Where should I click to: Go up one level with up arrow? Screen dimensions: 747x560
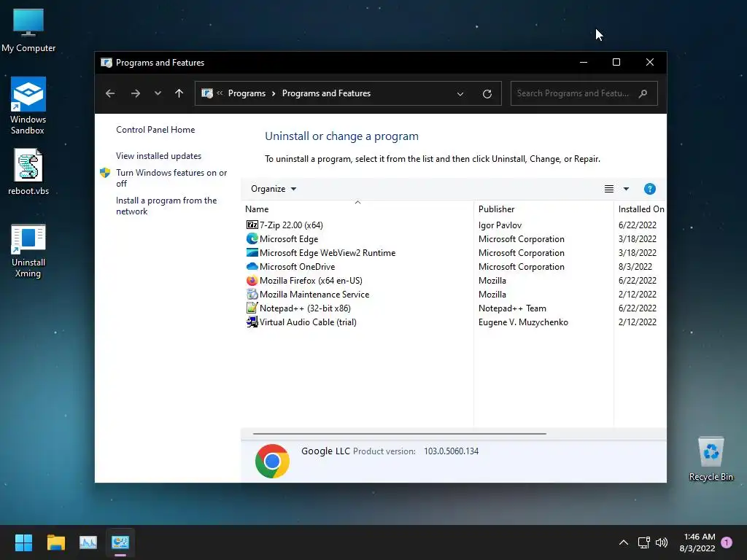(x=179, y=93)
